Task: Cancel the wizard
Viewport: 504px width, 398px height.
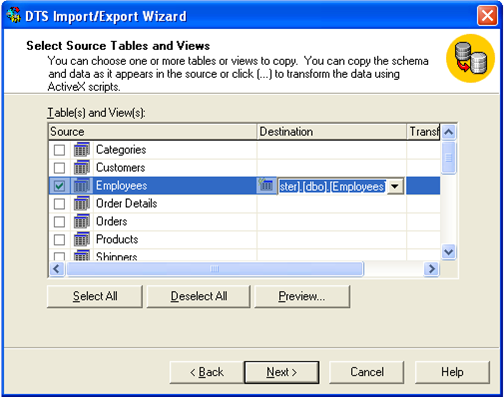Action: point(367,372)
